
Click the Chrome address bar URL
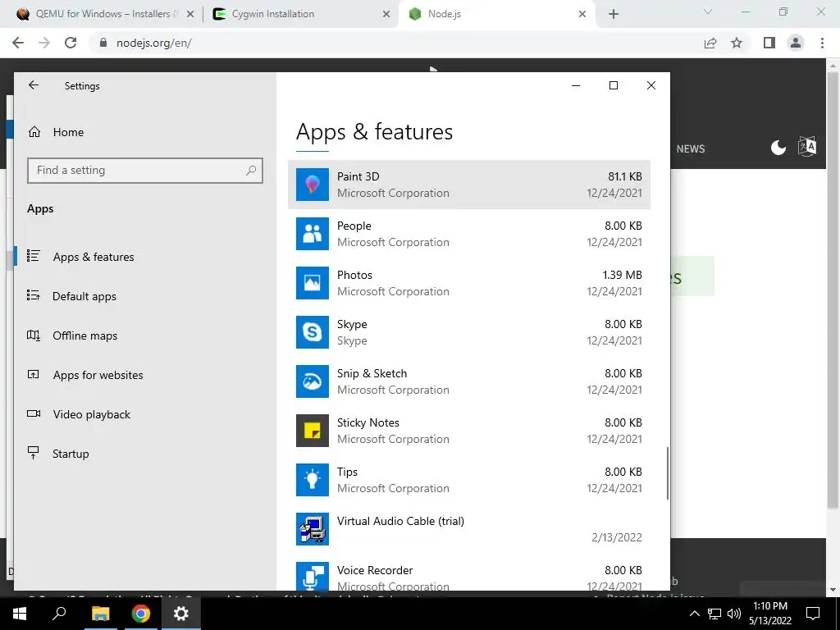click(x=153, y=43)
